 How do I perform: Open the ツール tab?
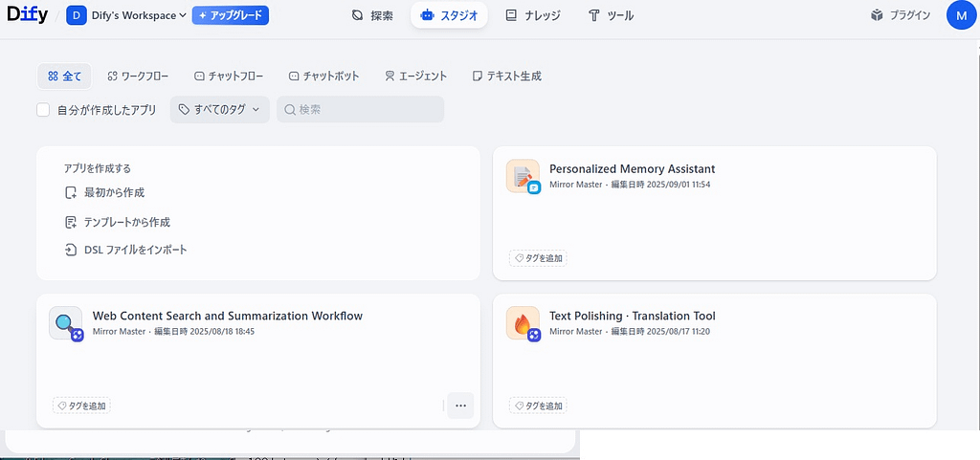[611, 15]
